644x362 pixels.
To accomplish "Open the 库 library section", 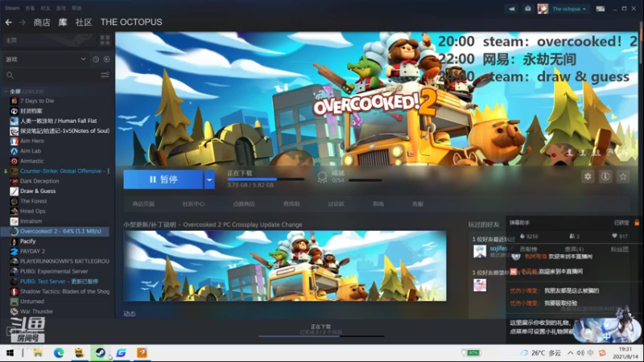I will coord(63,23).
